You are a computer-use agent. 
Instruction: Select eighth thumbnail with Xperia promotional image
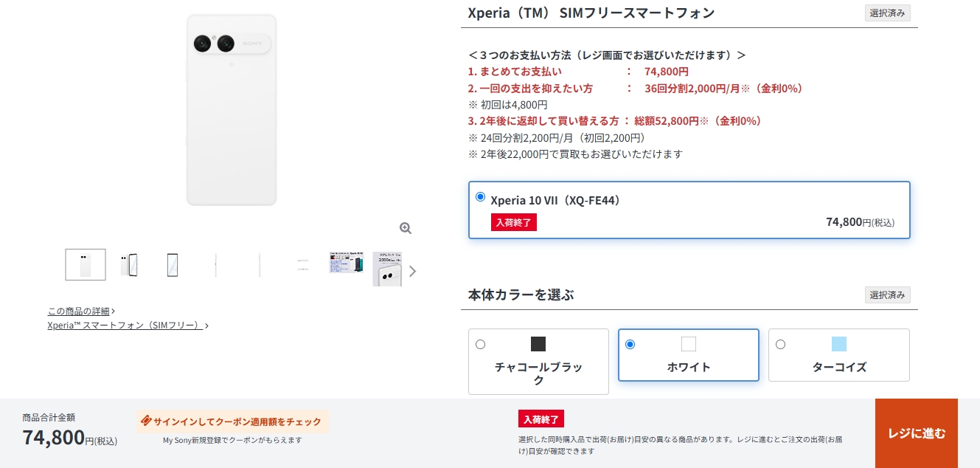(387, 269)
